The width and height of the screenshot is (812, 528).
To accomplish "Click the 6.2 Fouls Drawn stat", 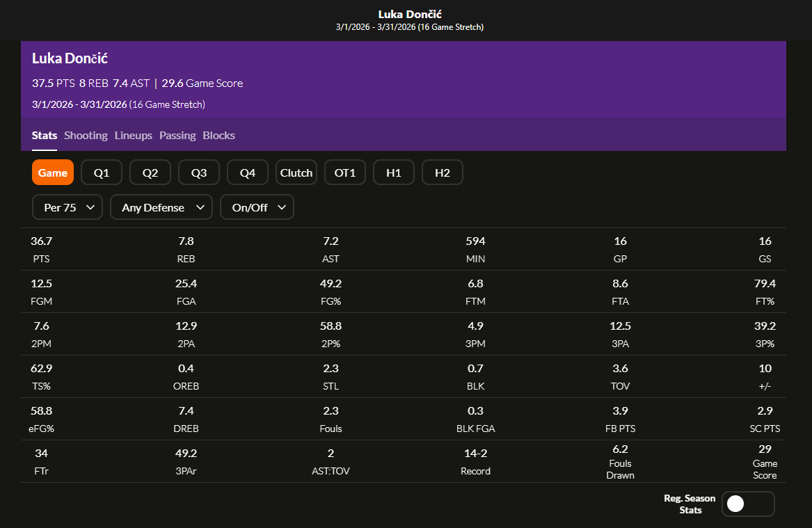I will click(x=621, y=462).
